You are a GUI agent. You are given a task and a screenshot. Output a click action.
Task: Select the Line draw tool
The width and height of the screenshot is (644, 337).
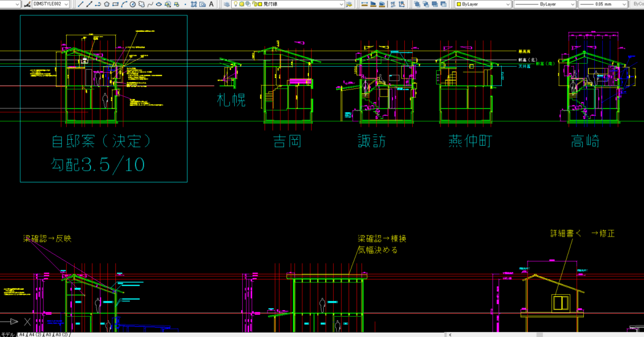point(80,4)
